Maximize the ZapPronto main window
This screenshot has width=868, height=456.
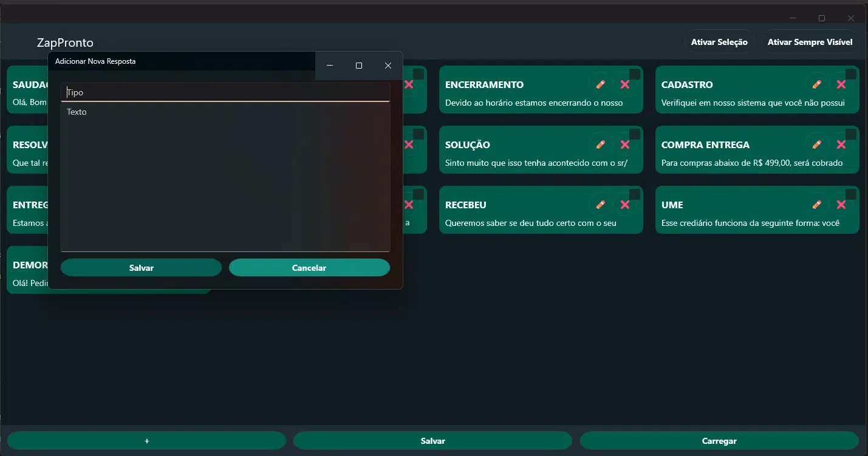coord(822,18)
